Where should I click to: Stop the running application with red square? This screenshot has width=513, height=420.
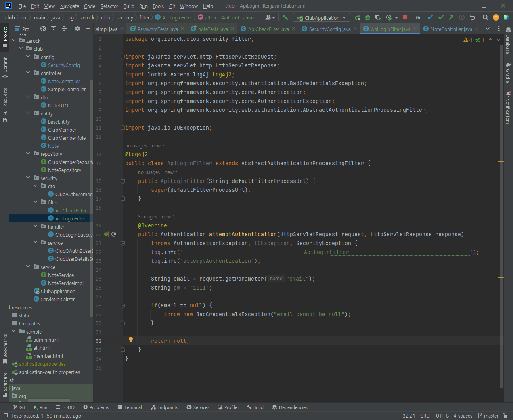405,17
